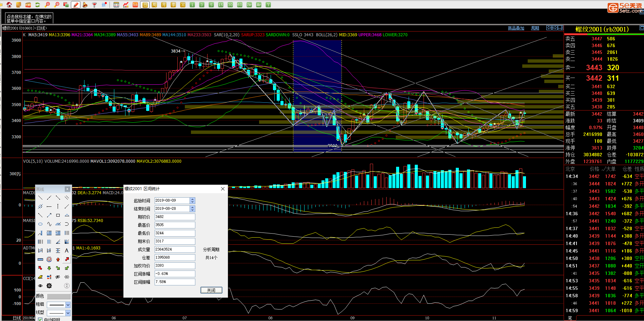Switch to the Tick chart
Screen dimensions: 644x321
[x=135, y=5]
